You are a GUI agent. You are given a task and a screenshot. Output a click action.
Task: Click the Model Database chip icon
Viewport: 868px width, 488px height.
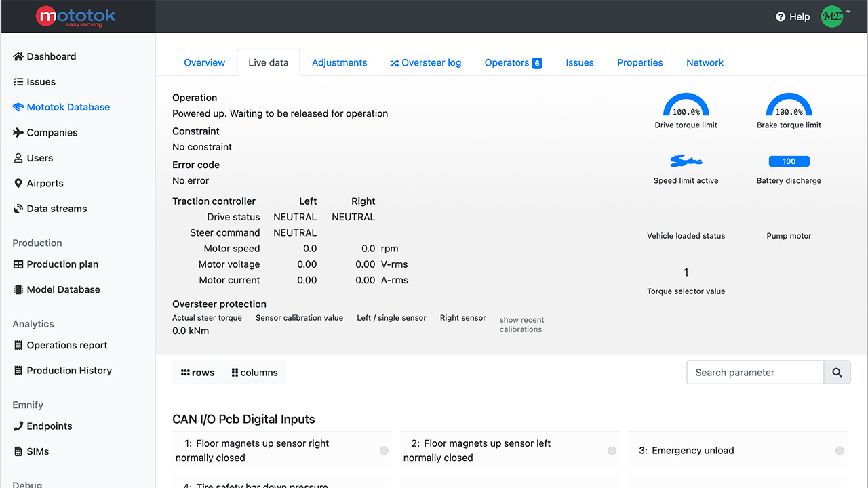18,289
